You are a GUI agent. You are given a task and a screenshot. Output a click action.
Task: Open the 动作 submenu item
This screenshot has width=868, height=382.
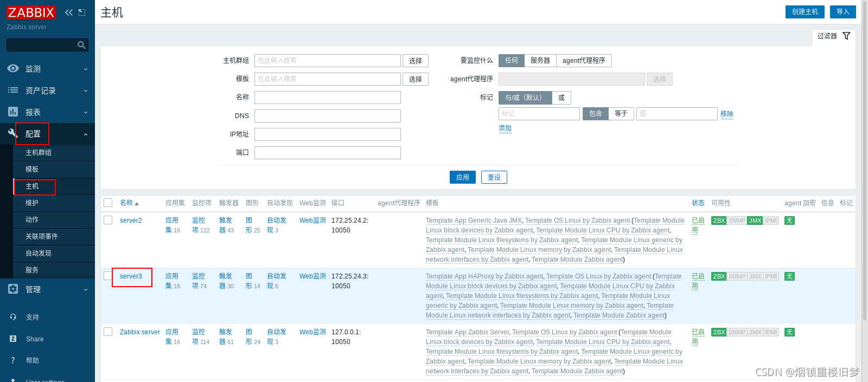tap(54, 220)
